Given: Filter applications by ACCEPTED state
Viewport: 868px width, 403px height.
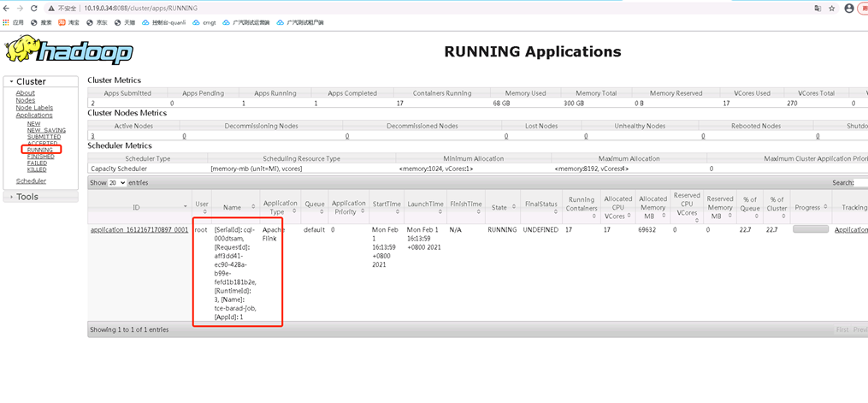Looking at the screenshot, I should tap(43, 144).
